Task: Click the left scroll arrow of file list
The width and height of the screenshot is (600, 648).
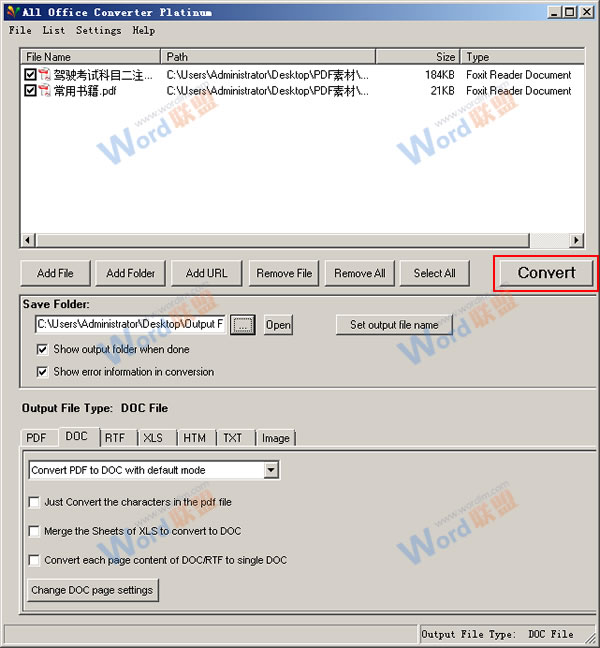Action: tap(28, 240)
